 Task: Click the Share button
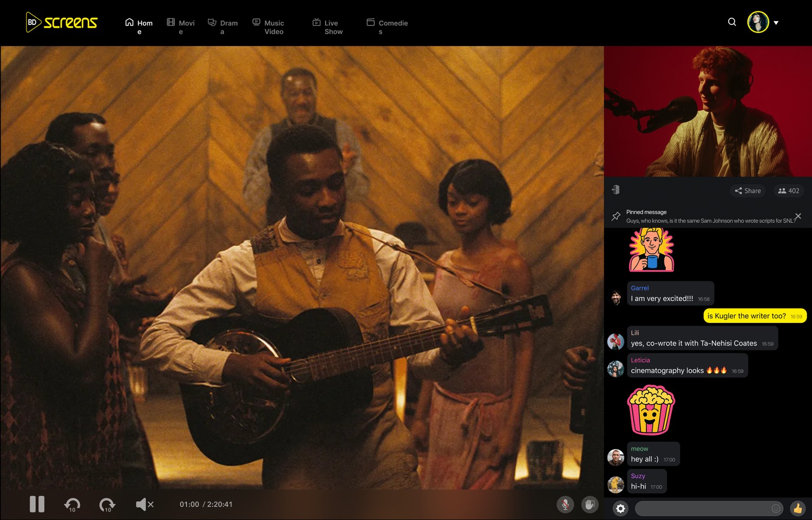[748, 190]
